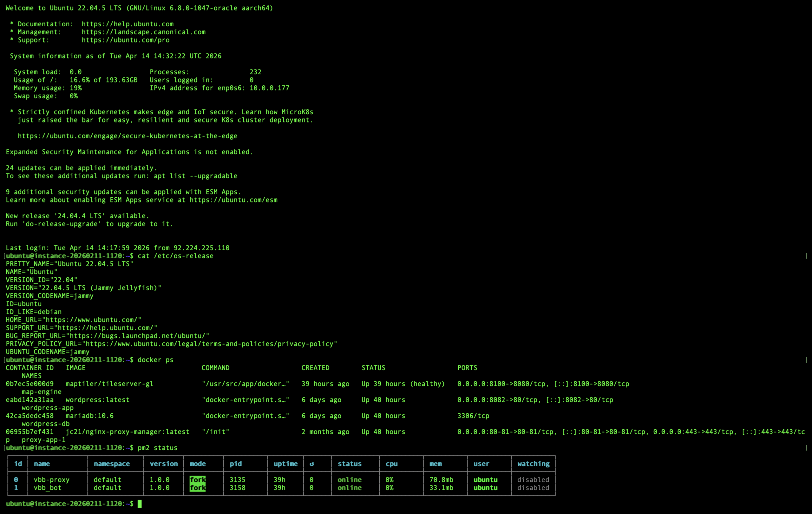The image size is (812, 514).
Task: Click the maptiler/tileserver-gl image name
Action: coord(109,384)
